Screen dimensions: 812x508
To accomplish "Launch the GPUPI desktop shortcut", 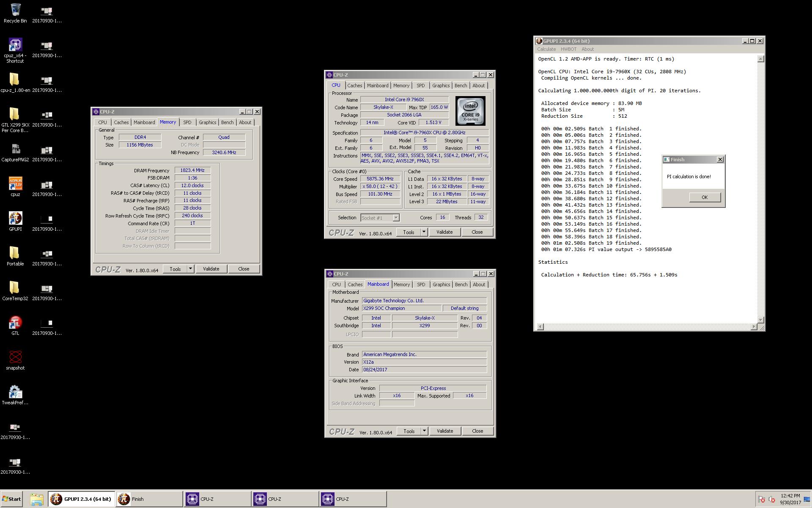I will (15, 221).
